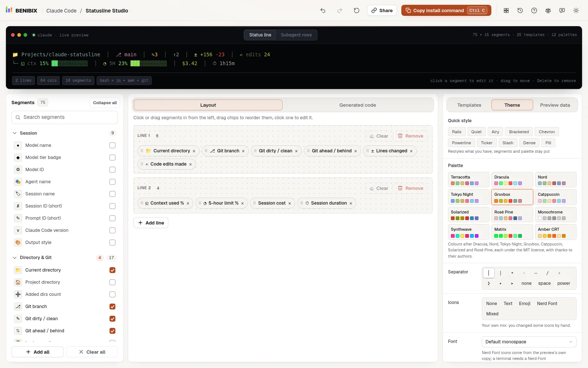Click Remove on Line 2

pos(410,188)
